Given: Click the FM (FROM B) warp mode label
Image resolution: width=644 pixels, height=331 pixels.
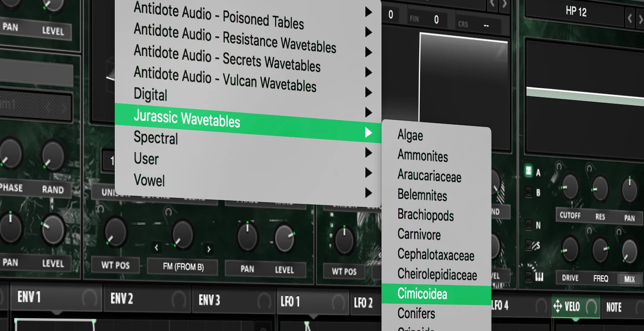Looking at the screenshot, I should pos(183,266).
